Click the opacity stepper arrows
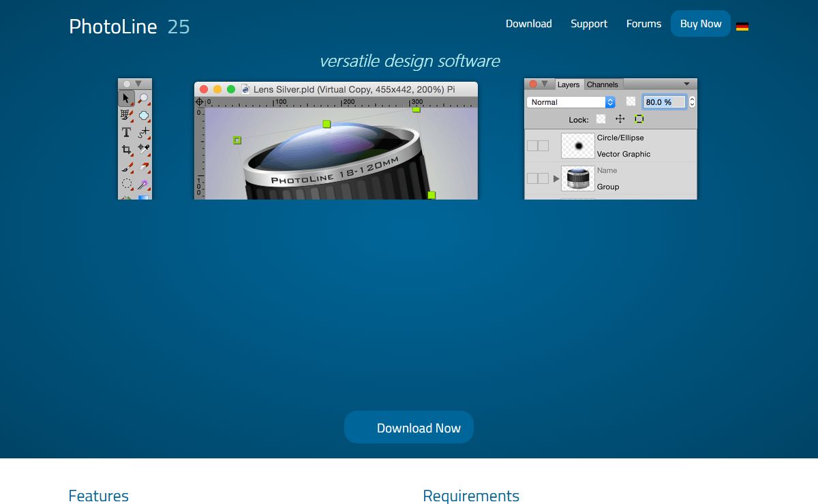Viewport: 818px width, 504px height. click(x=692, y=101)
